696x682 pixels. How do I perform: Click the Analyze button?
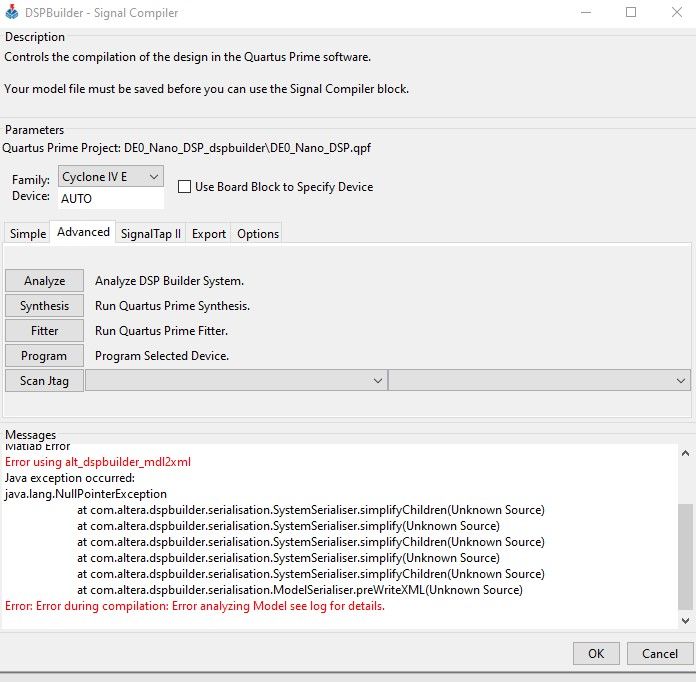pos(44,281)
